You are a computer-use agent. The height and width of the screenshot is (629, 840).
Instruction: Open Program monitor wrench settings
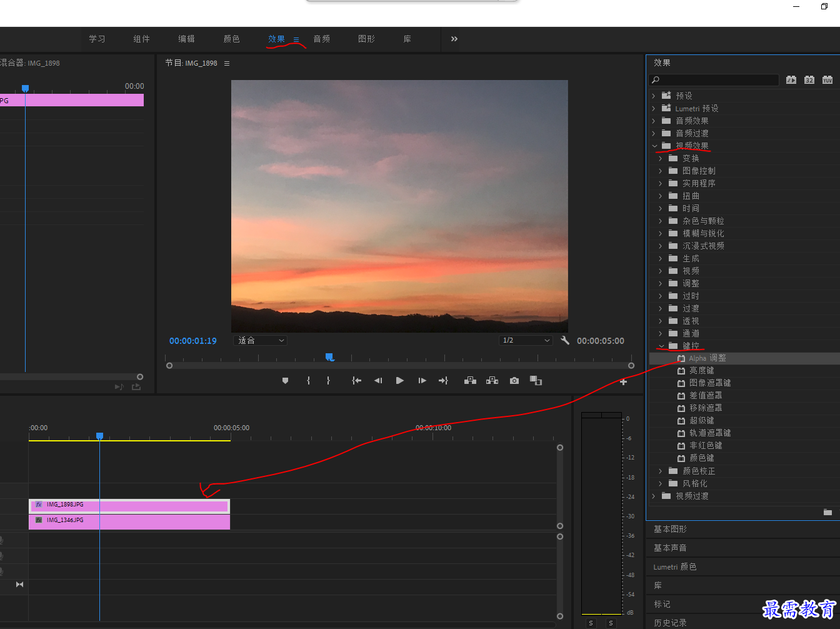pyautogui.click(x=565, y=341)
